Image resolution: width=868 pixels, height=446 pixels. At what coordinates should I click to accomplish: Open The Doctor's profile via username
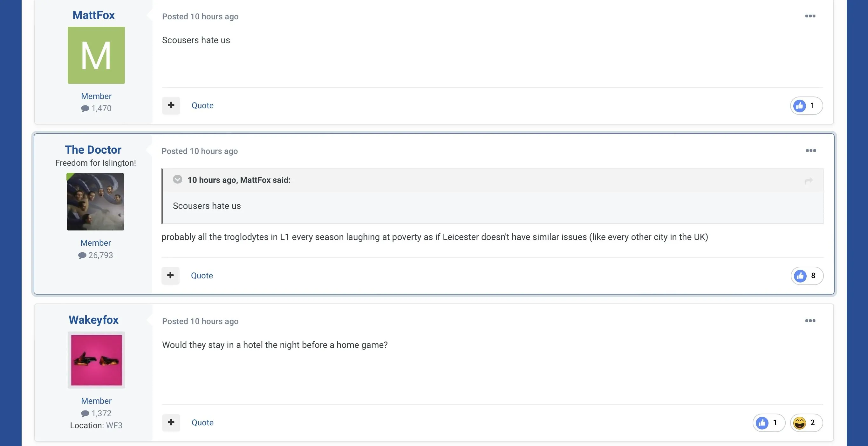tap(93, 150)
